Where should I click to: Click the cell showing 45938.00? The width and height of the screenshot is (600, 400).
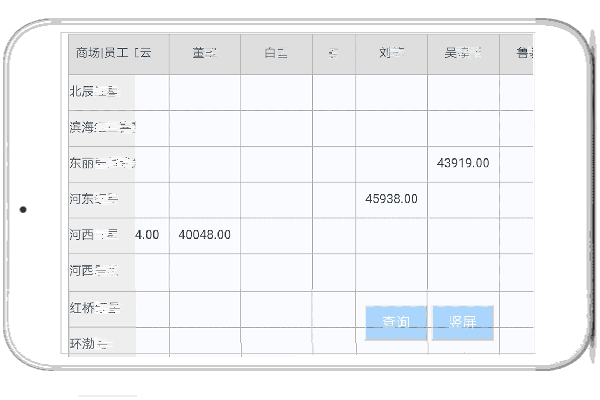[x=391, y=199]
